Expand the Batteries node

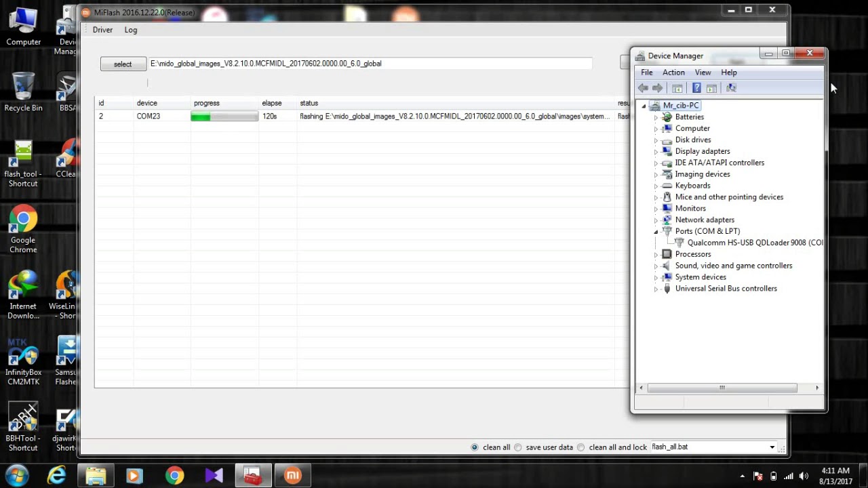(656, 117)
